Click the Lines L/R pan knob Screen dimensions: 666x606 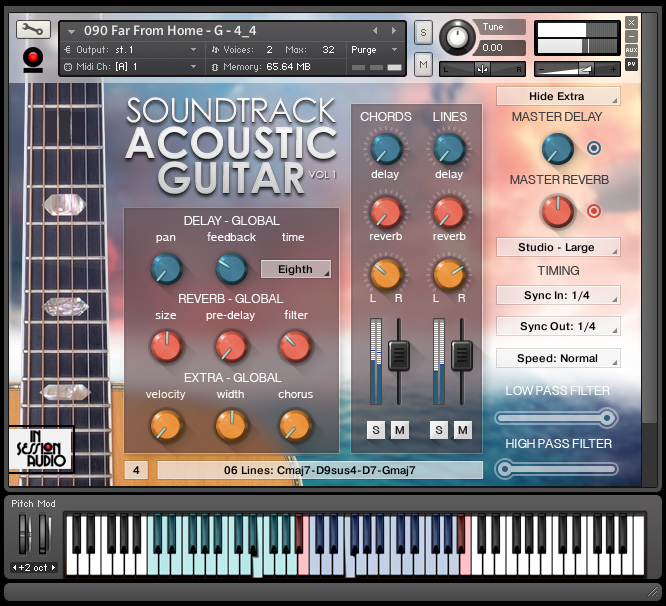[x=449, y=274]
